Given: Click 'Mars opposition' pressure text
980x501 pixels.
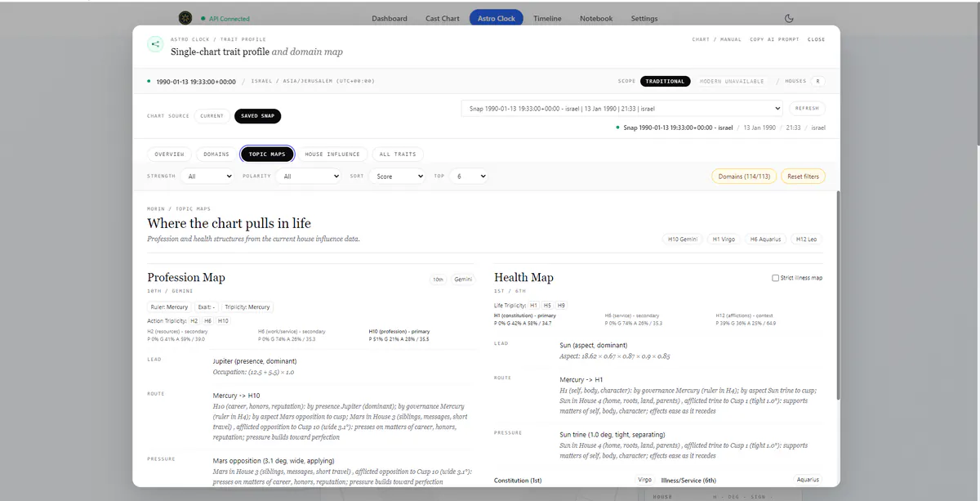Looking at the screenshot, I should point(274,461).
